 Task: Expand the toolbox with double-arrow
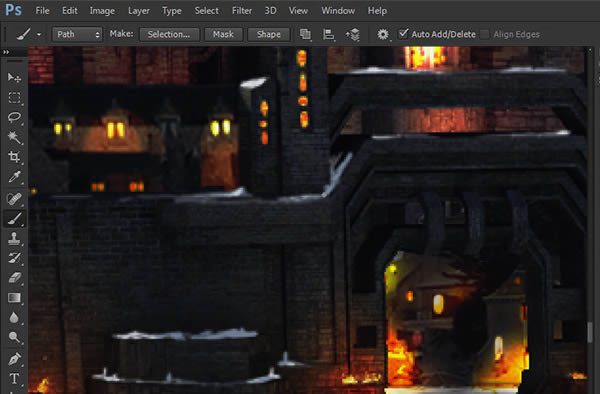coord(6,52)
